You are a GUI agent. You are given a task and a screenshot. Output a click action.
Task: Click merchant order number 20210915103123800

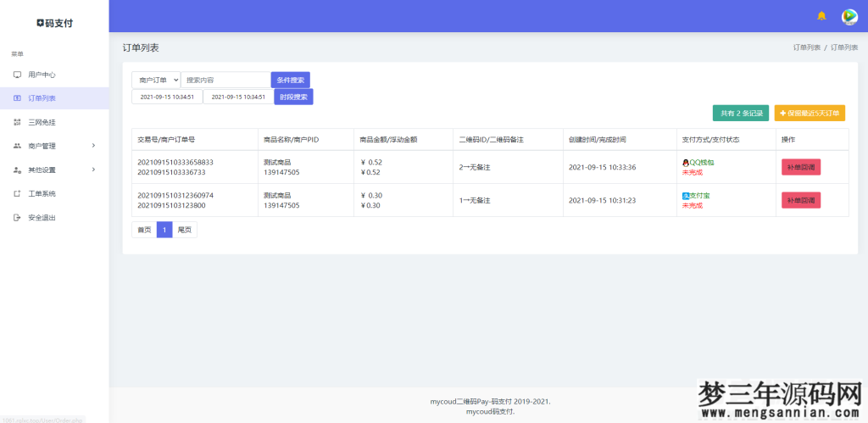171,205
